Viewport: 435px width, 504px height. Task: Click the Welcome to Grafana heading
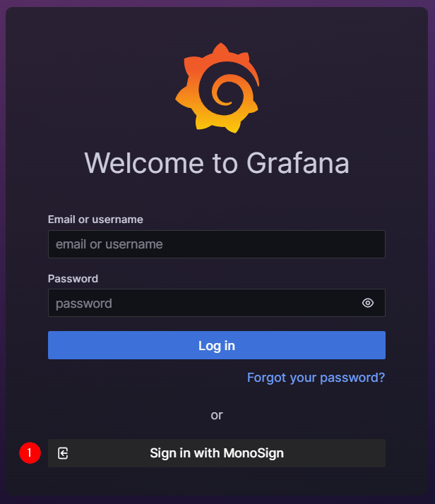(217, 163)
